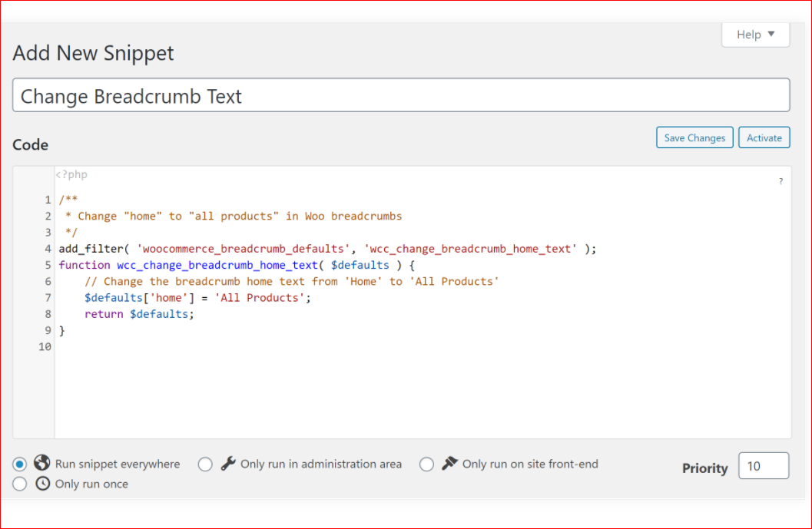Choose the "Only run in administration area" radio button
Image resolution: width=812 pixels, height=529 pixels.
(x=205, y=465)
